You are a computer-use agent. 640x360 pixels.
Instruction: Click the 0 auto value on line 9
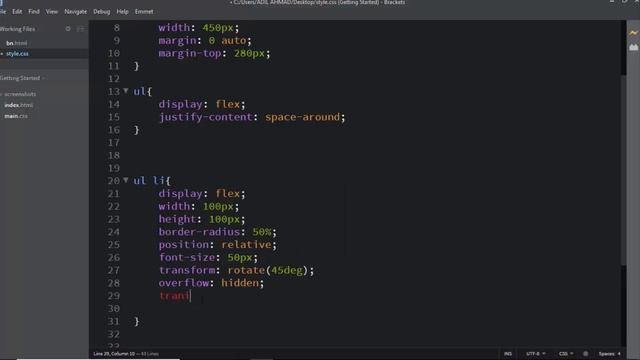tap(227, 40)
